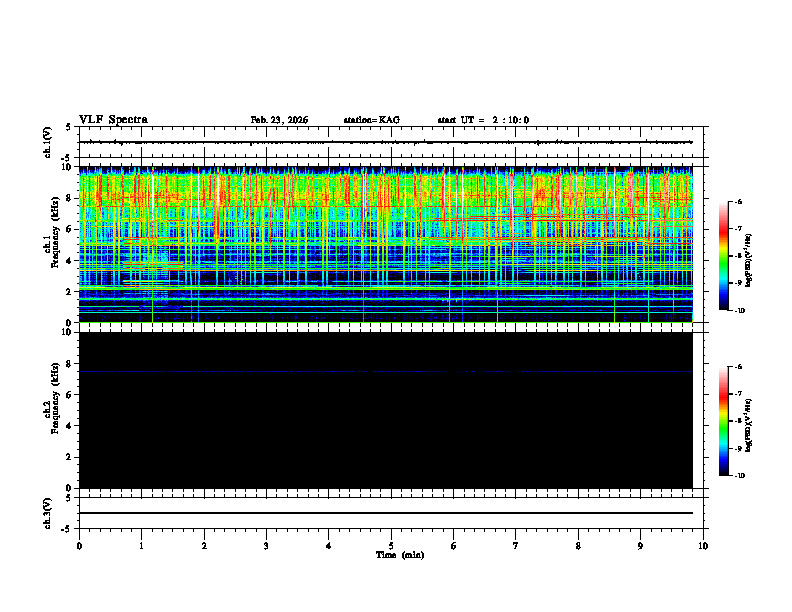
Task: Click the "VLF Spectra" plot title
Action: 113,120
